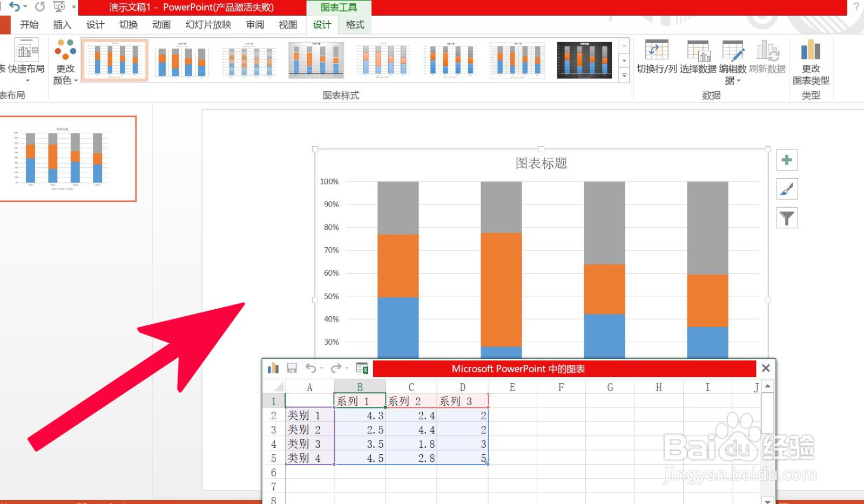The height and width of the screenshot is (504, 864).
Task: Open the 开始 (Home) ribbon tab
Action: (29, 25)
